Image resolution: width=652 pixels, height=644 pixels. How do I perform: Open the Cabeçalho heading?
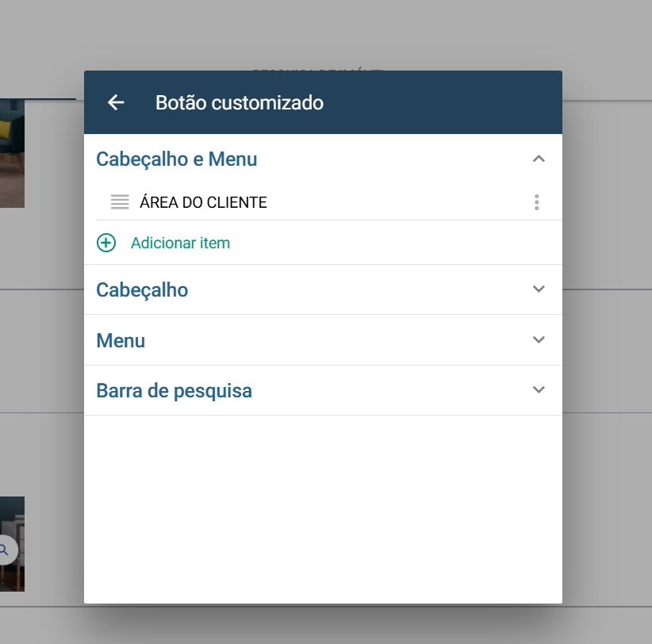[x=142, y=290]
